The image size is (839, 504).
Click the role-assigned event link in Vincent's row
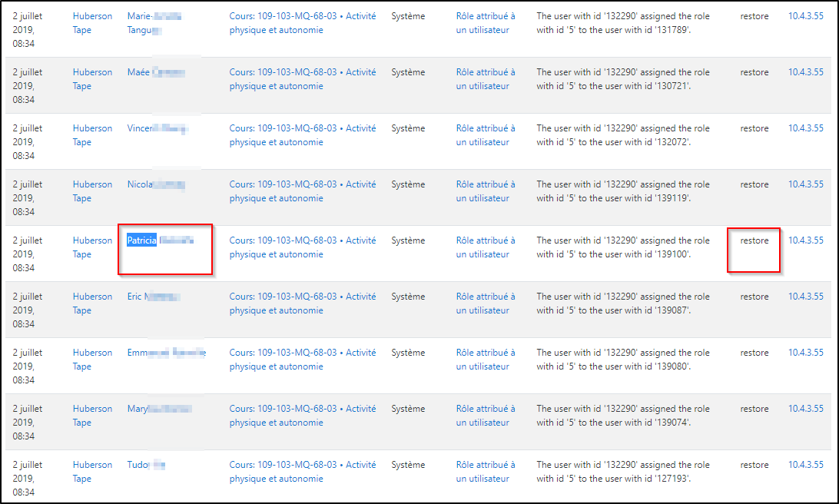(485, 135)
